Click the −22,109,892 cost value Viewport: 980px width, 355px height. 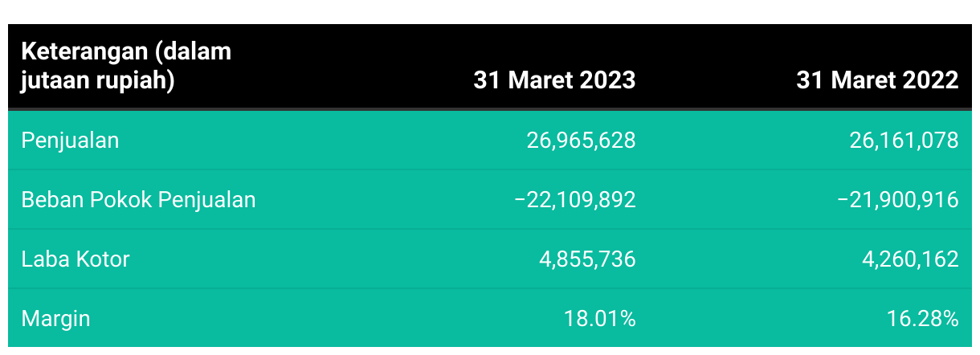(x=575, y=199)
